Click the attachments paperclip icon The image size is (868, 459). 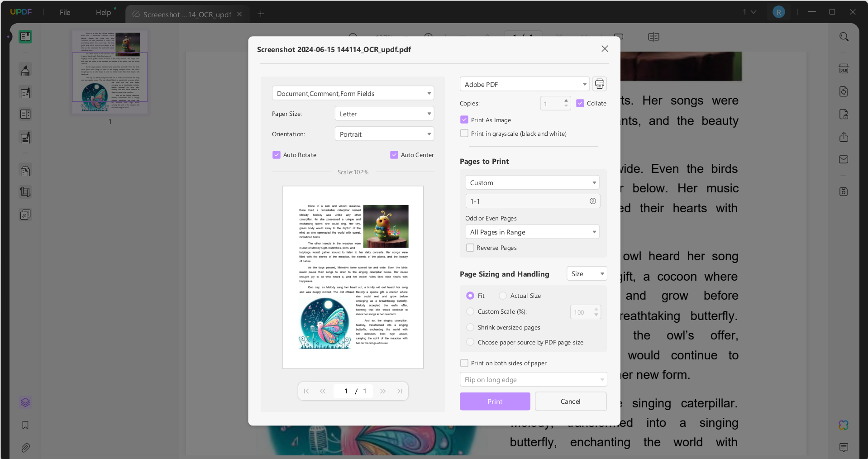(25, 448)
